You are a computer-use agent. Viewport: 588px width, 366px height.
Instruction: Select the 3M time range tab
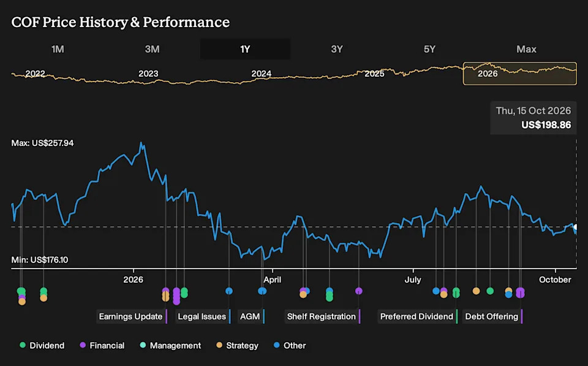click(153, 49)
